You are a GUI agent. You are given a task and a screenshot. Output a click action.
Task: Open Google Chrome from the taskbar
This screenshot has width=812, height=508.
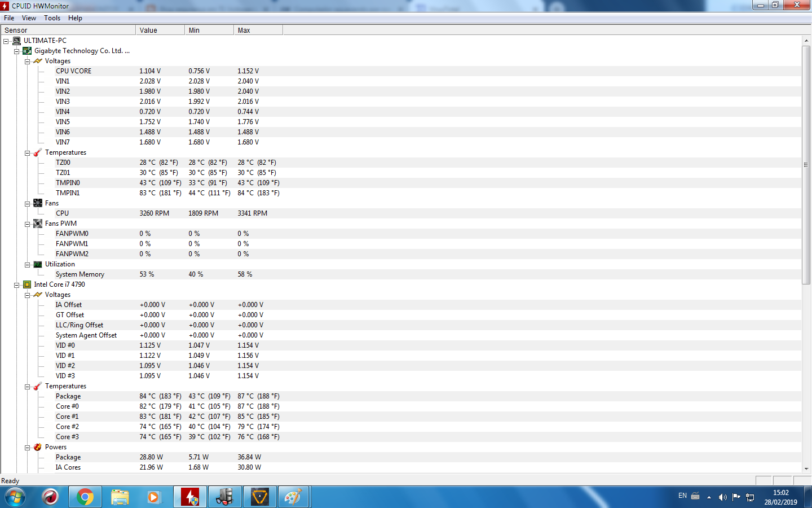tap(85, 497)
